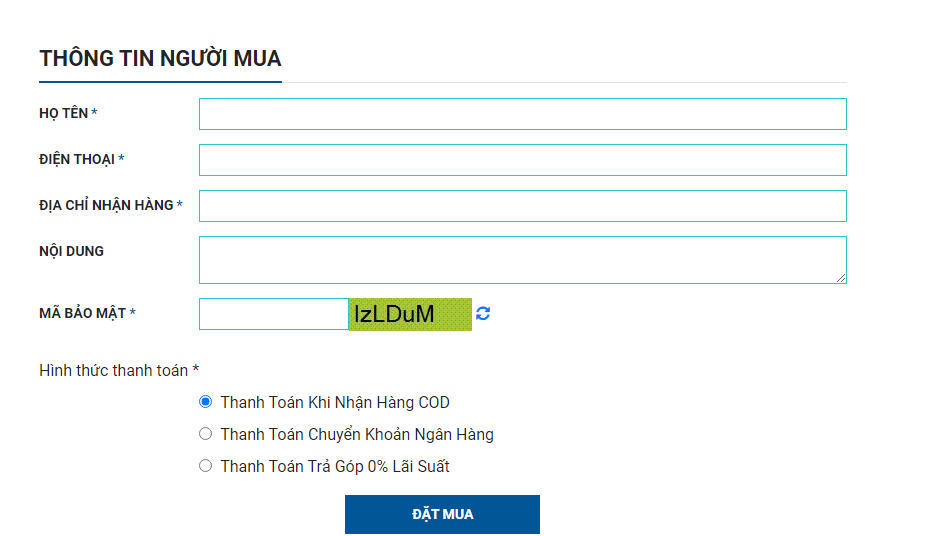
Task: Focus the Họ Tên input field
Action: tap(522, 114)
